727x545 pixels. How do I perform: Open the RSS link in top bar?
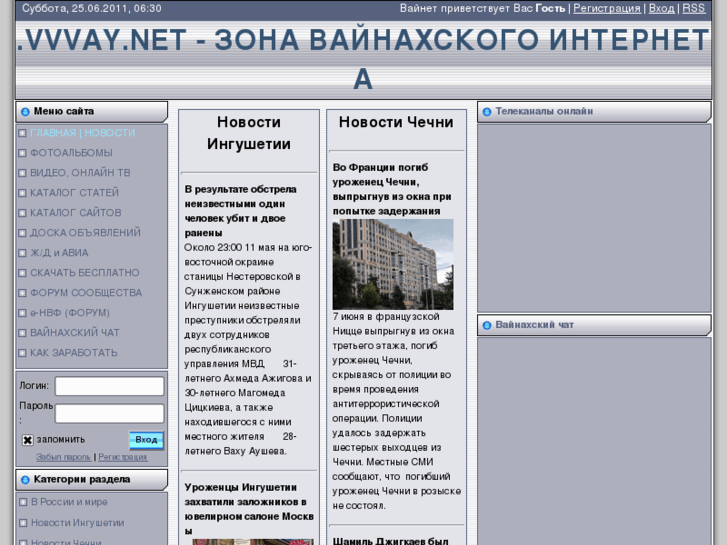click(x=694, y=8)
